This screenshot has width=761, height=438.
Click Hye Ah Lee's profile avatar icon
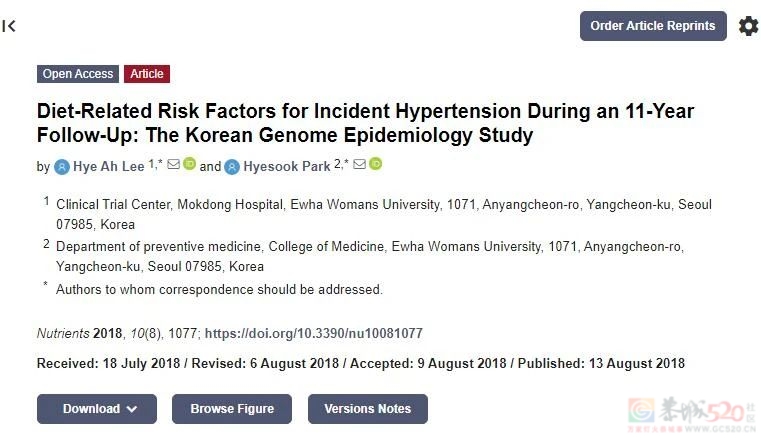point(62,167)
